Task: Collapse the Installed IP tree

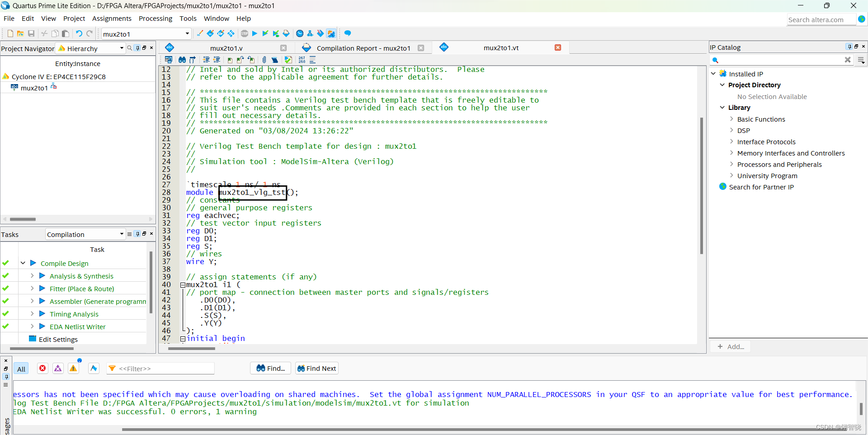Action: [x=713, y=73]
